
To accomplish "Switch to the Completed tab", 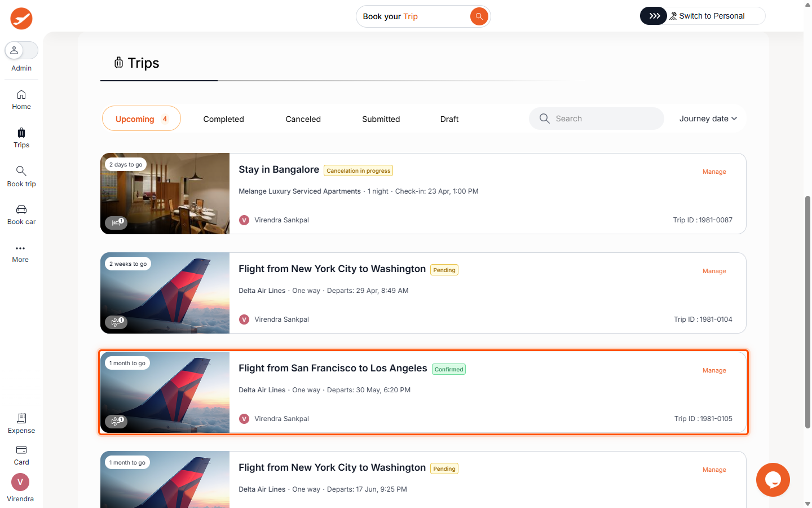I will (x=223, y=119).
